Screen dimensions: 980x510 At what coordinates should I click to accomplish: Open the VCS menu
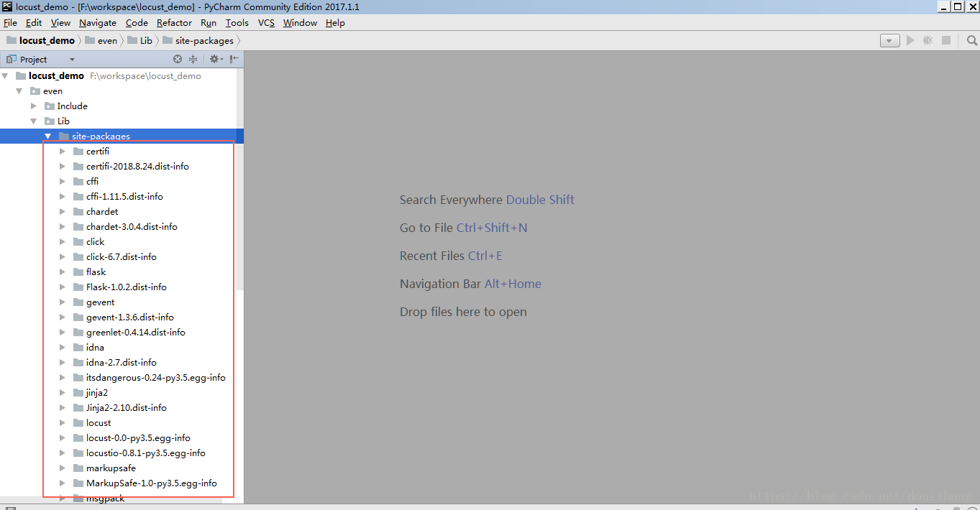click(266, 23)
